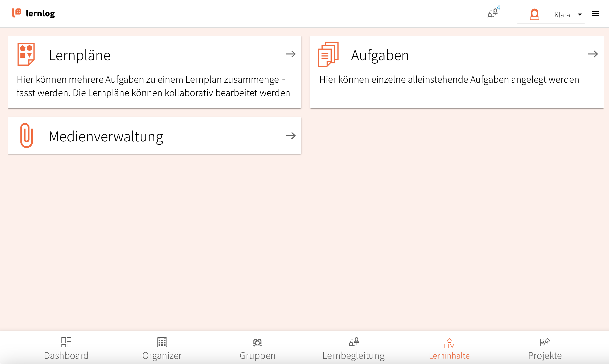The height and width of the screenshot is (364, 609).
Task: Follow the arrow on the Medienverwaltung card
Action: pyautogui.click(x=291, y=136)
